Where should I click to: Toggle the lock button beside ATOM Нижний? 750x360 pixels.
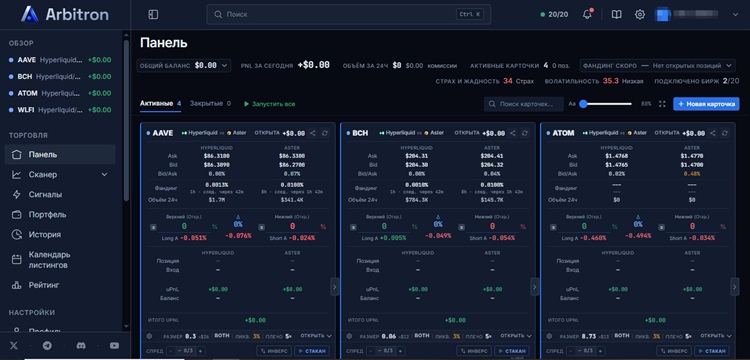661,227
